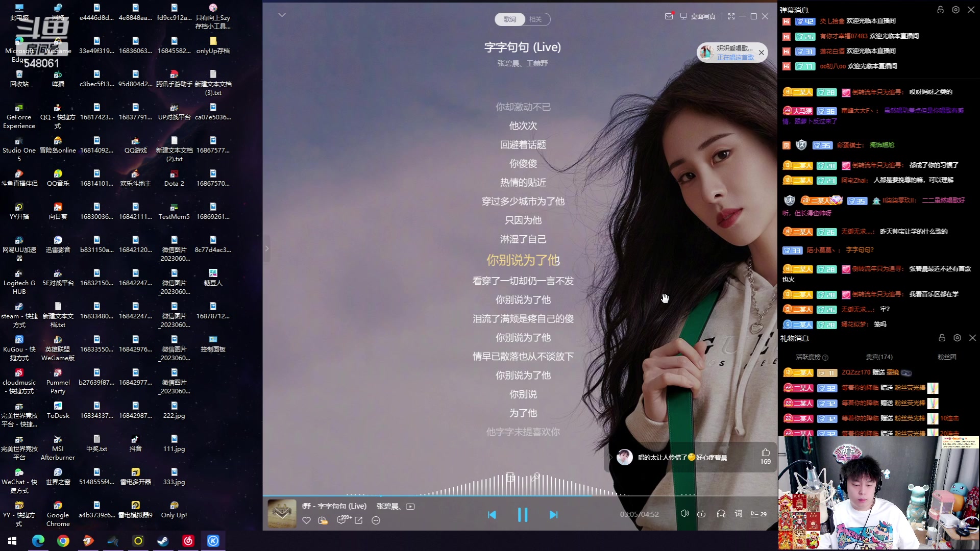Open Google Chrome from the taskbar
This screenshot has height=551, width=980.
[x=63, y=541]
